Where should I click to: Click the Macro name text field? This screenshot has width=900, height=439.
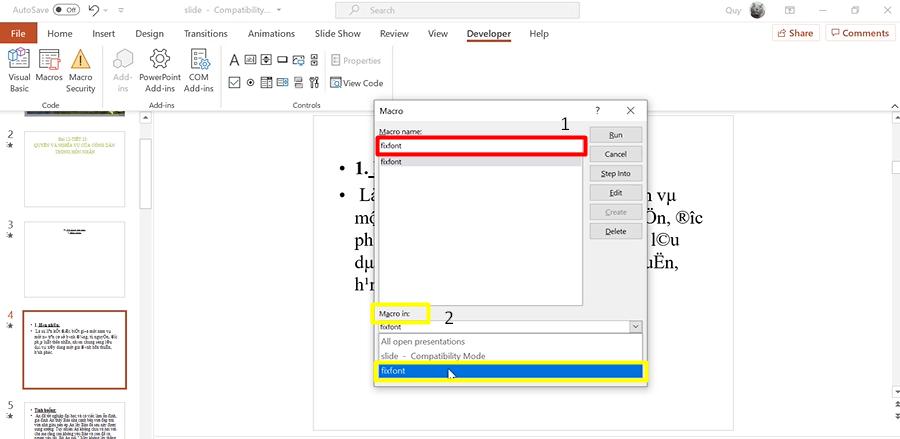click(481, 146)
